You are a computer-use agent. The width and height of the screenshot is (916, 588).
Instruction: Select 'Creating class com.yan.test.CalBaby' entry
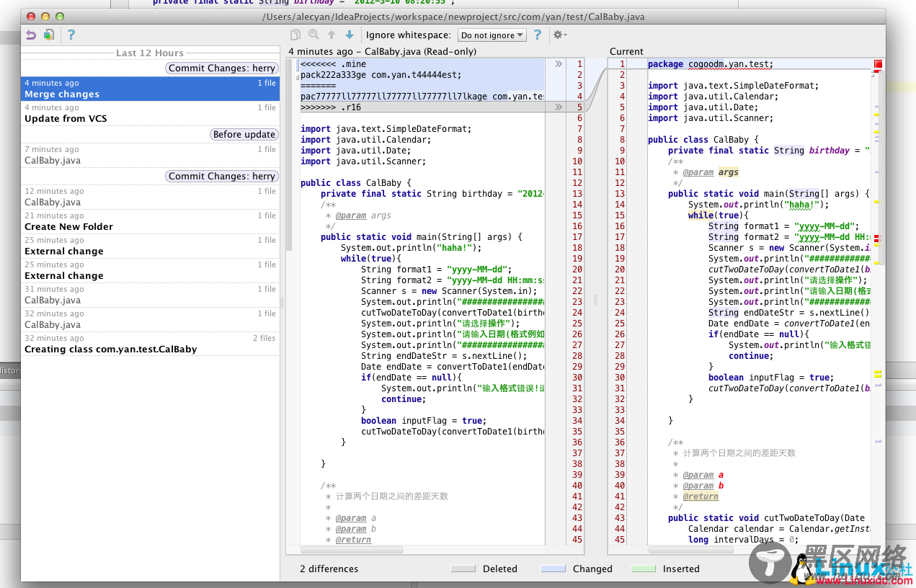click(x=150, y=344)
